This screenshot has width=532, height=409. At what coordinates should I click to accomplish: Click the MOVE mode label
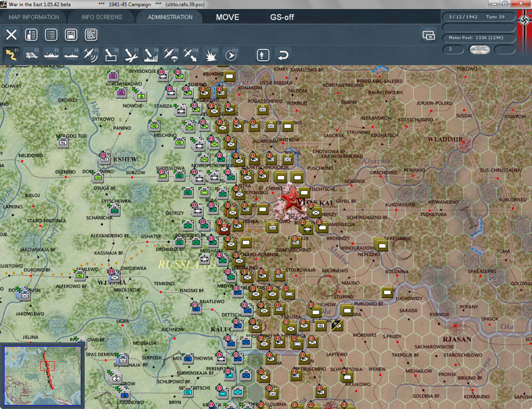click(x=228, y=17)
